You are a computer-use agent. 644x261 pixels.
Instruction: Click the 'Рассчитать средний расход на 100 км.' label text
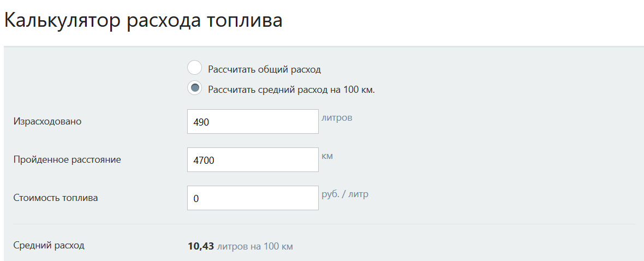tap(291, 89)
